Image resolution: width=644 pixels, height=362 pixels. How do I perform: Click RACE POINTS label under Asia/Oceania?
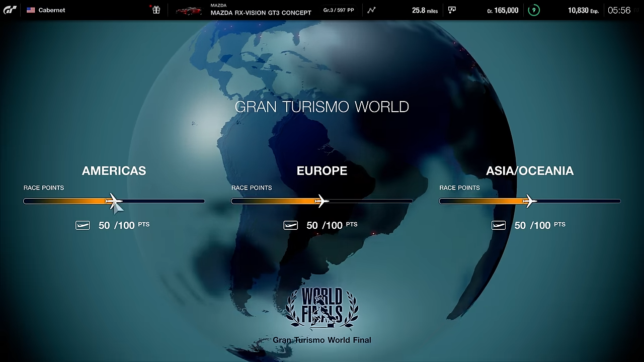point(459,188)
